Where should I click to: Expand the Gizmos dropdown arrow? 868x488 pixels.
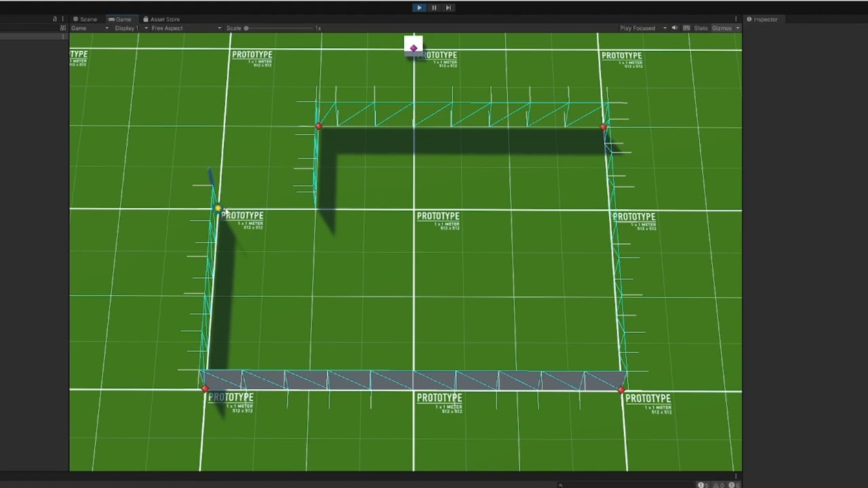click(x=738, y=28)
